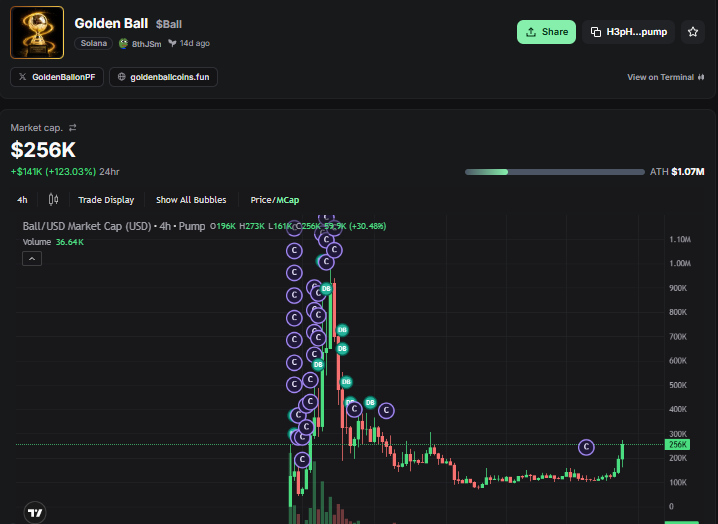Open creator 8thJSm profile
The width and height of the screenshot is (718, 524).
[x=146, y=44]
